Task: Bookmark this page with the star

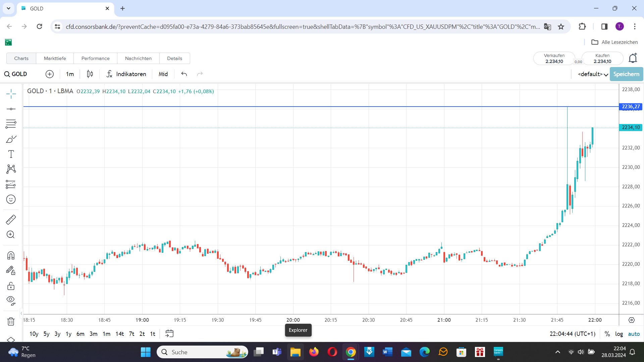Action: [561, 26]
